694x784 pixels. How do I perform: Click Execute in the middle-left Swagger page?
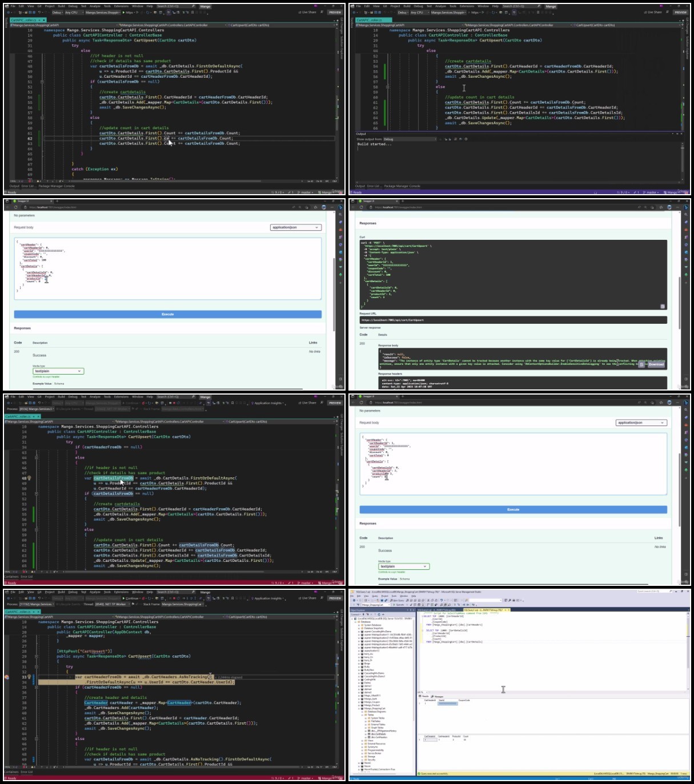[x=168, y=314]
